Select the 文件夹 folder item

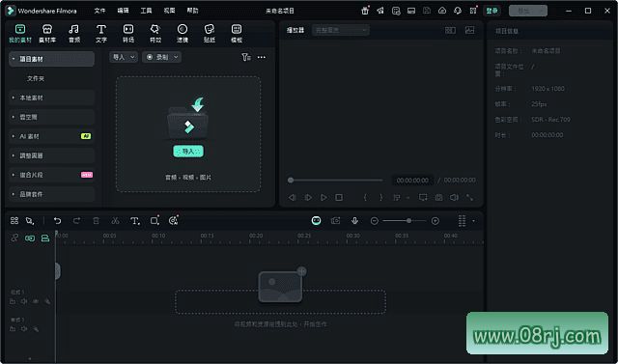[x=36, y=78]
